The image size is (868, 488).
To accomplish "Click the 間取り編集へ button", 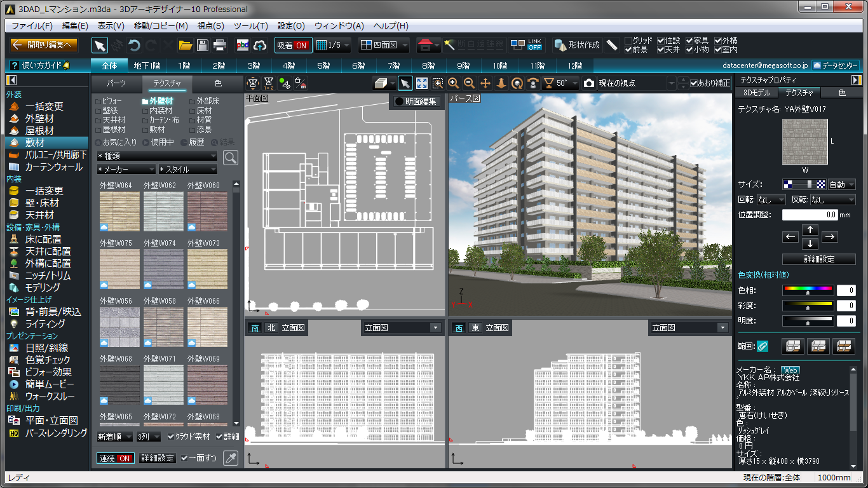I will (44, 45).
